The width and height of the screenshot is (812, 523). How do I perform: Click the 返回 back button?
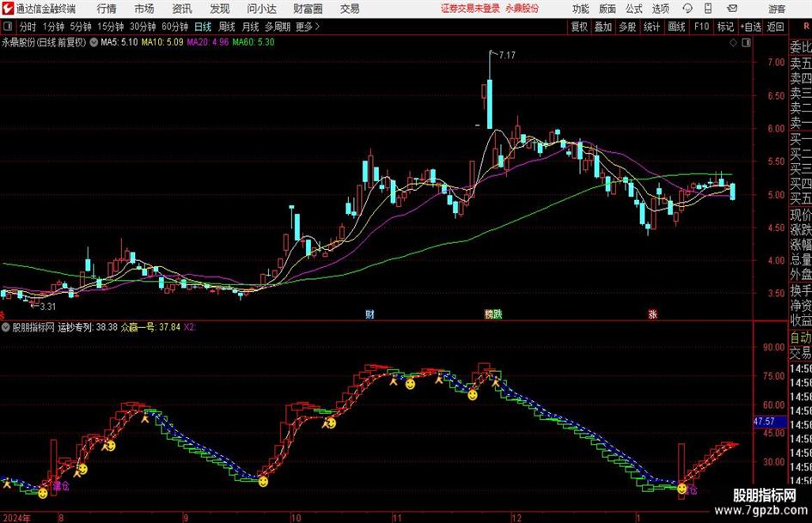775,27
